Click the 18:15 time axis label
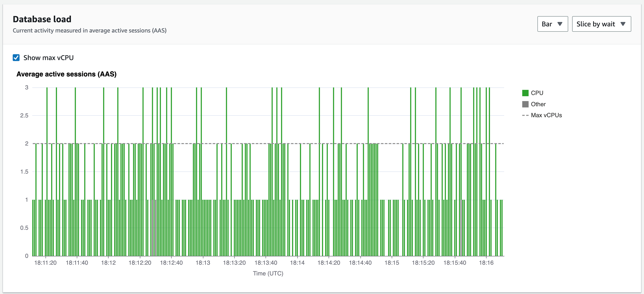Image resolution: width=644 pixels, height=294 pixels. point(391,262)
